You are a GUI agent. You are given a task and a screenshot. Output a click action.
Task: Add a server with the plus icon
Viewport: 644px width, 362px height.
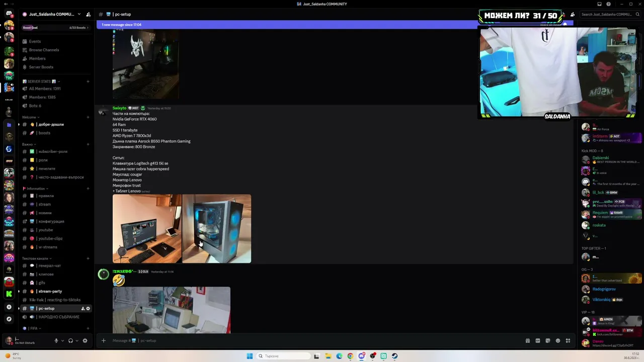(9, 307)
